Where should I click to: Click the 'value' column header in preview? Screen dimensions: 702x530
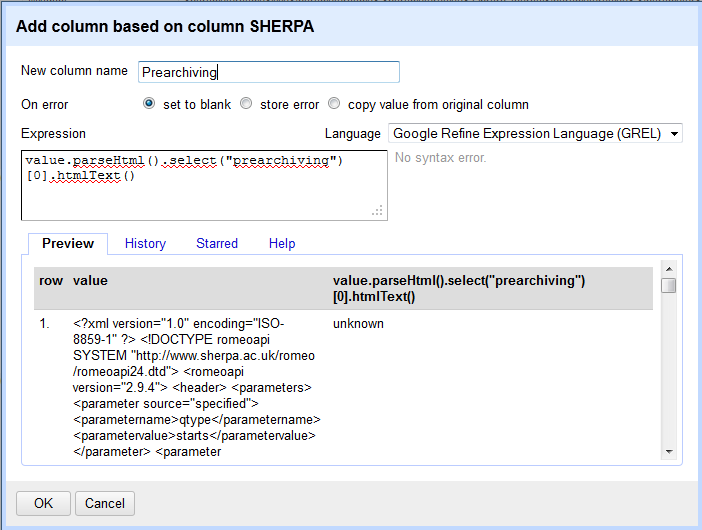[90, 281]
